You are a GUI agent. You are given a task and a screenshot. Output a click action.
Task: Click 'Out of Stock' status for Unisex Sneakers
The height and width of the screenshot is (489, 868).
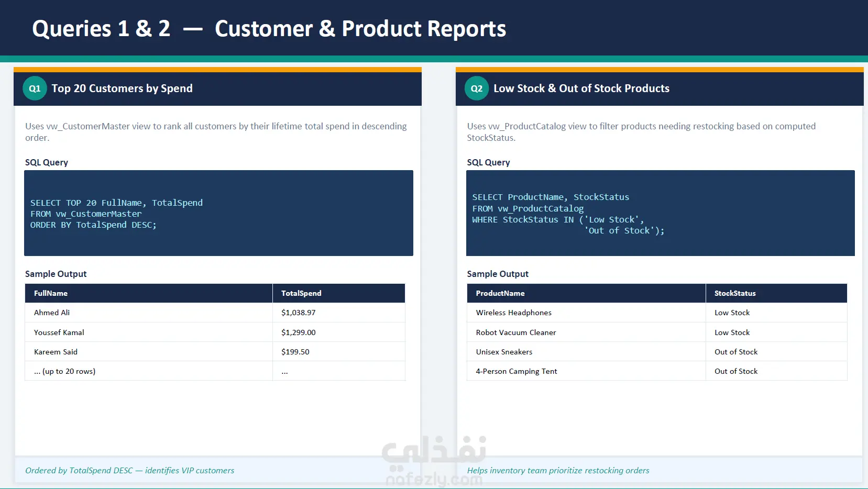coord(776,352)
